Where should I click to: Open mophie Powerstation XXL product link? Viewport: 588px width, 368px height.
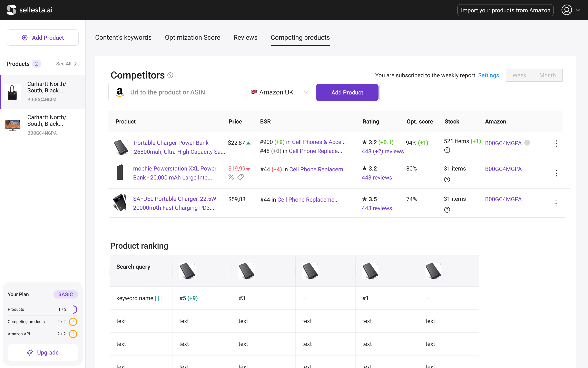click(175, 173)
